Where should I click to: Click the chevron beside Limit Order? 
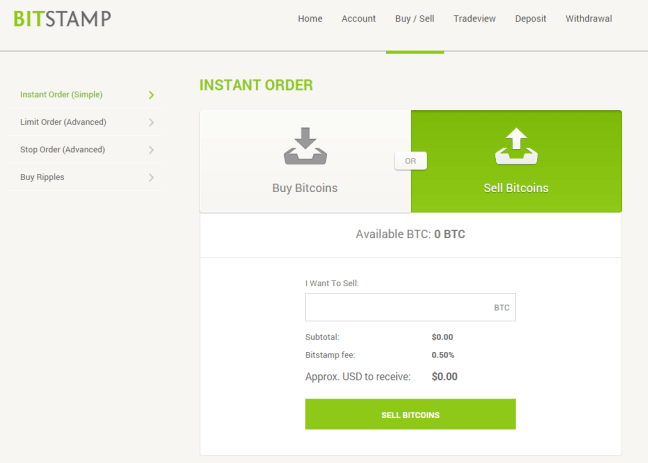pos(151,122)
